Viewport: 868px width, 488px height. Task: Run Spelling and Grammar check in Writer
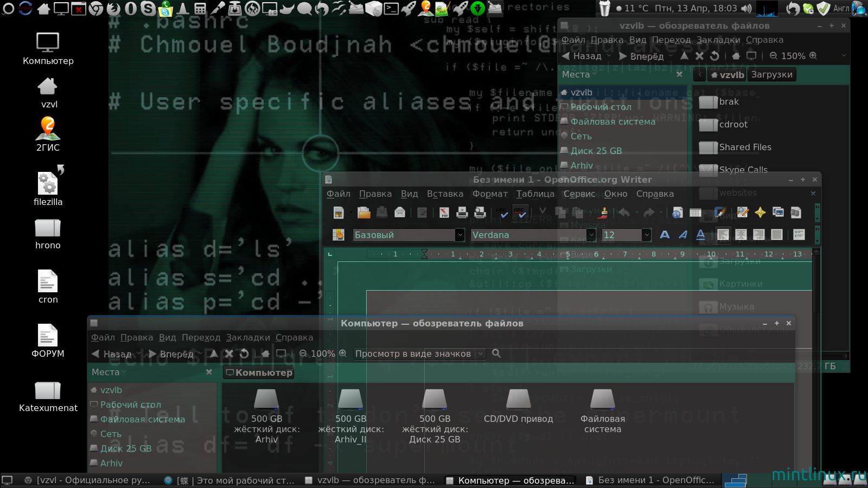[x=503, y=213]
